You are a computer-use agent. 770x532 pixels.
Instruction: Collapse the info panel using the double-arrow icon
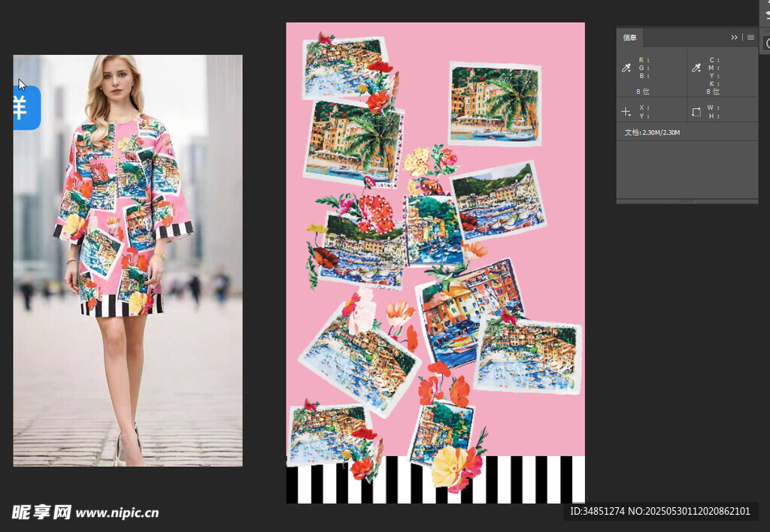tap(734, 38)
